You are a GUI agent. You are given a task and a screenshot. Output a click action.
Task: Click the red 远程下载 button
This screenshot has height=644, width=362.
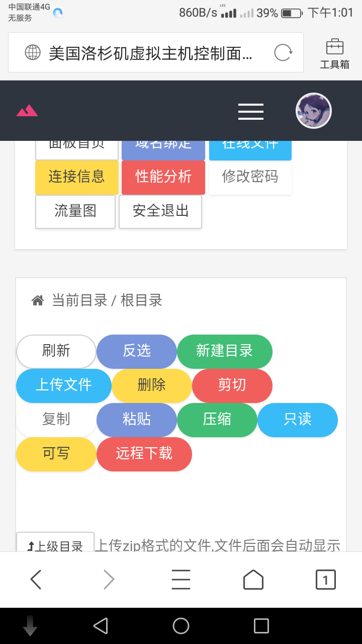point(144,454)
